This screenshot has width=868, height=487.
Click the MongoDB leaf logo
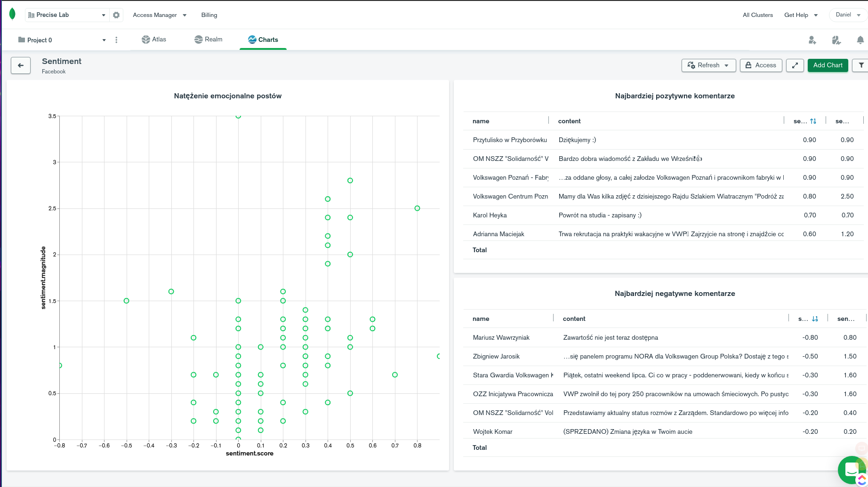pos(12,15)
